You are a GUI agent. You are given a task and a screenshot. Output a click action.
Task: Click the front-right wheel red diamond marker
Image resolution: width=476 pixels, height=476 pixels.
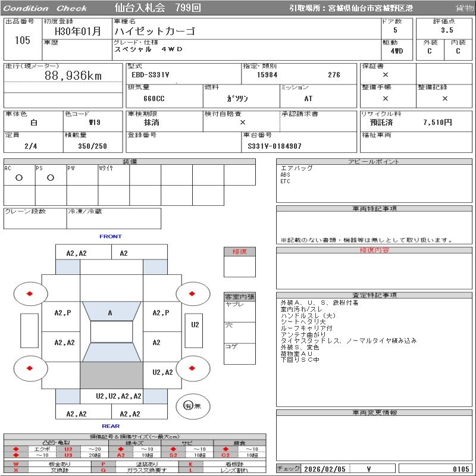tap(192, 293)
